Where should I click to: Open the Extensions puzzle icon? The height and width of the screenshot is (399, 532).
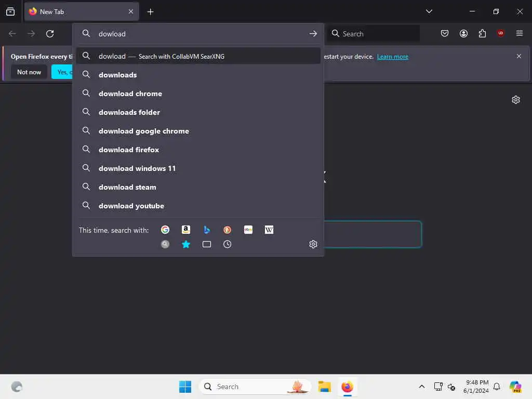coord(482,33)
